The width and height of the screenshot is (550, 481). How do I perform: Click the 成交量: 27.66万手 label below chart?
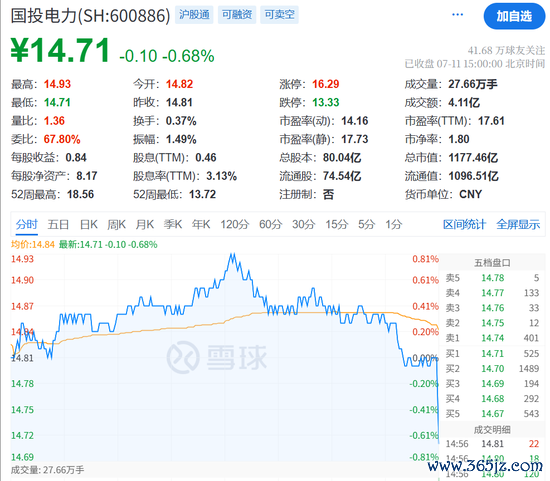[48, 470]
